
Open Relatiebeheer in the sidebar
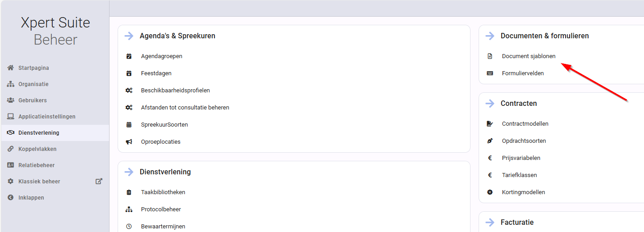(x=37, y=165)
